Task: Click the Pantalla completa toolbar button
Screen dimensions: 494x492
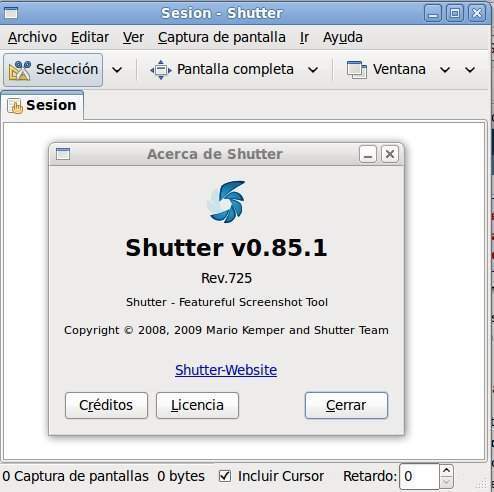Action: click(x=222, y=70)
